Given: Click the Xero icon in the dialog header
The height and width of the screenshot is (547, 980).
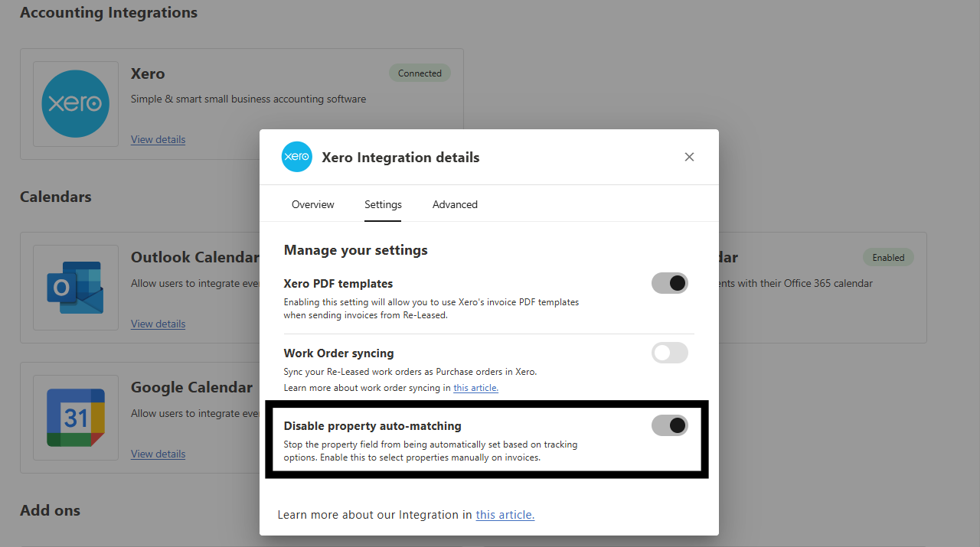Looking at the screenshot, I should click(296, 156).
